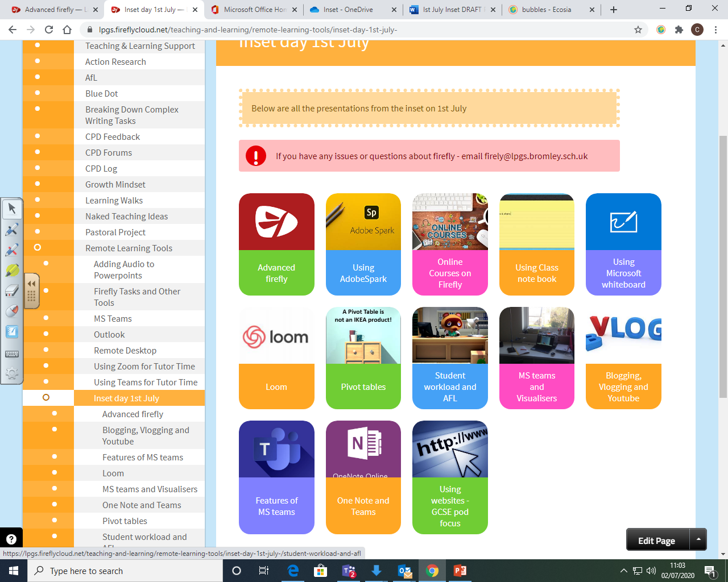Open Teaching & Learning Support in sidebar
The width and height of the screenshot is (728, 582).
pyautogui.click(x=140, y=46)
